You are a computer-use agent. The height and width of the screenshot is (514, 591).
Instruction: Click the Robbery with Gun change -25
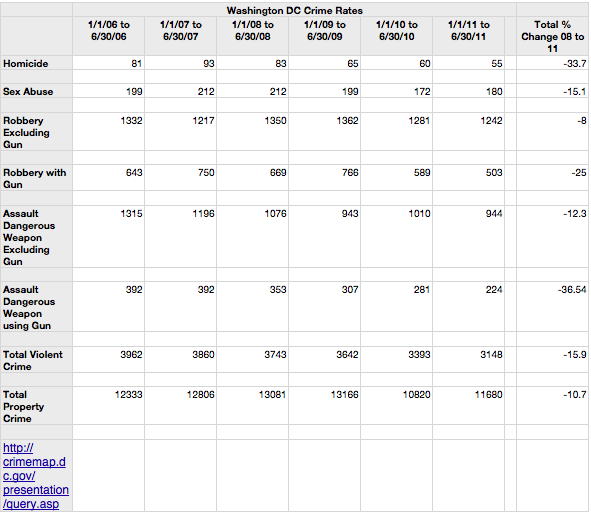[x=579, y=173]
